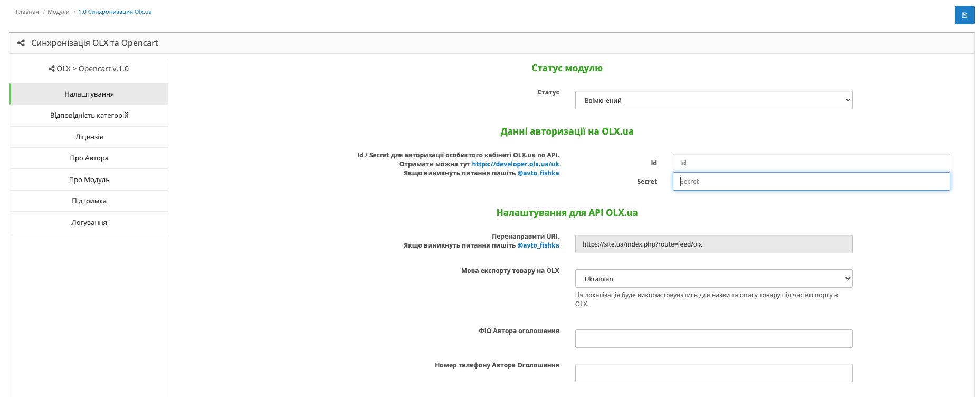The height and width of the screenshot is (397, 980).
Task: Focus the Номер телефону Автора Оголошення field
Action: (713, 373)
